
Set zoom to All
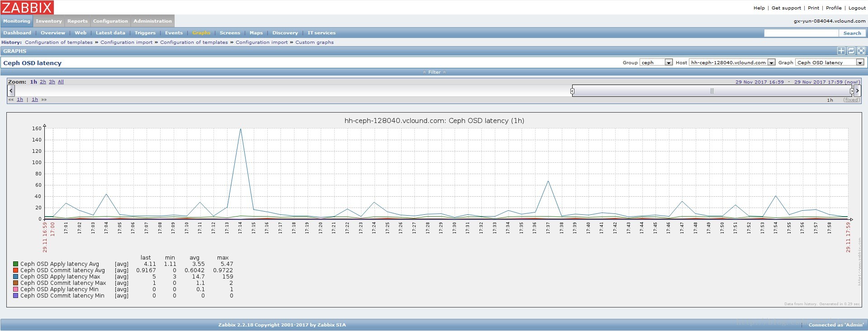(61, 82)
